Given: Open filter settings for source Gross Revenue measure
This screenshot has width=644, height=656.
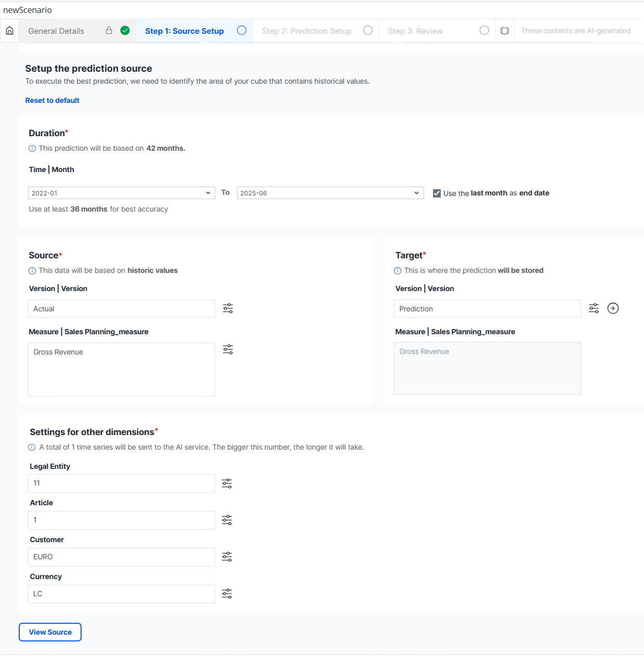Looking at the screenshot, I should point(228,349).
